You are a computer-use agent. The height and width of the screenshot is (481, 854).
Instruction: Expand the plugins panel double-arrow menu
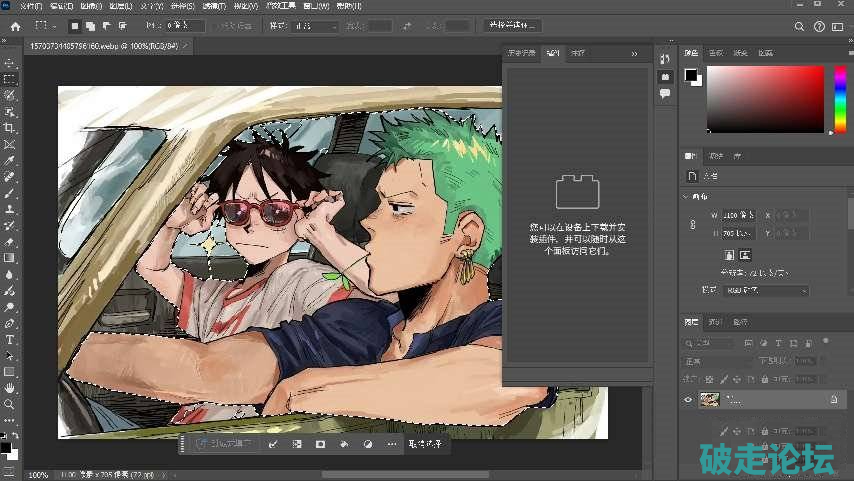click(x=634, y=53)
